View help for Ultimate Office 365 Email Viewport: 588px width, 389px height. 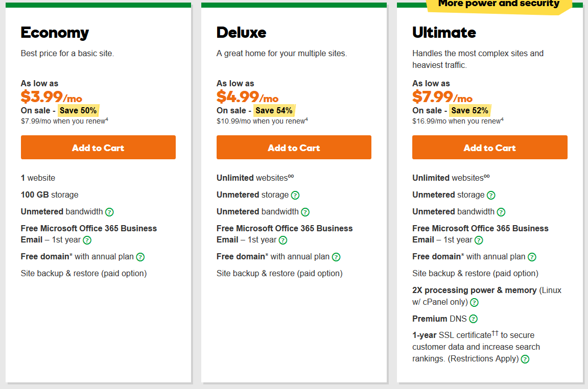pos(479,240)
